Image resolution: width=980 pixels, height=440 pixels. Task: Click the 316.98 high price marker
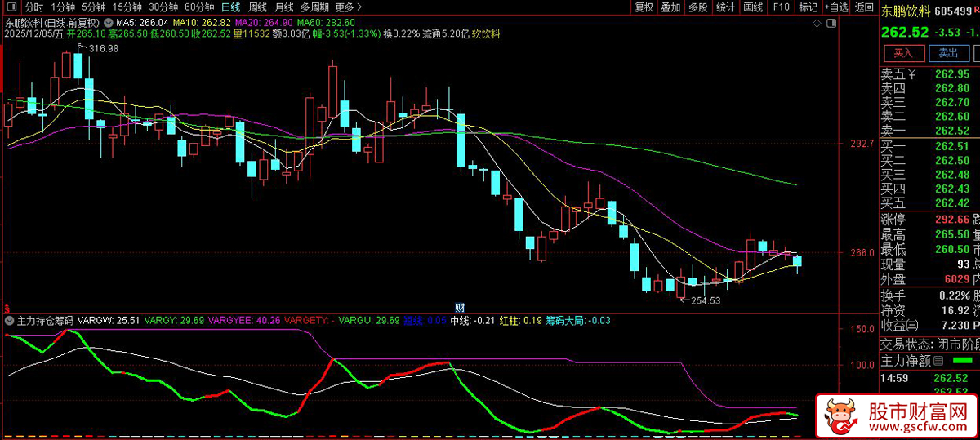(x=103, y=49)
